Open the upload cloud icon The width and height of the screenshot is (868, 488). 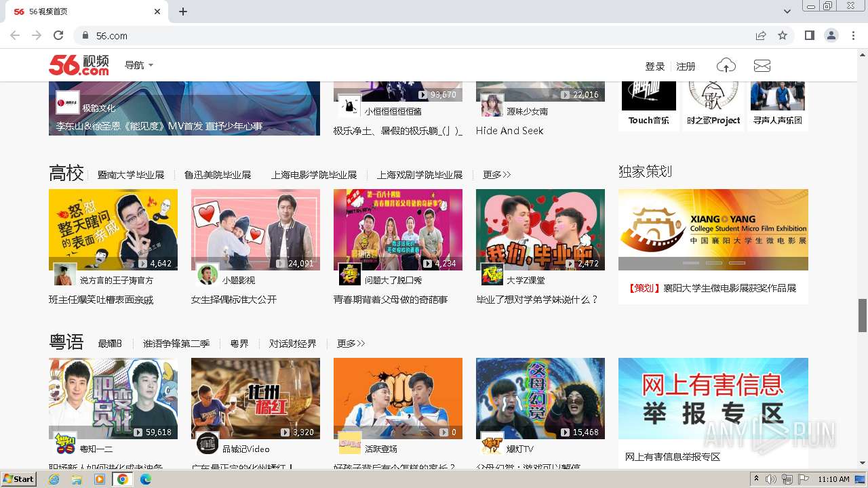726,65
